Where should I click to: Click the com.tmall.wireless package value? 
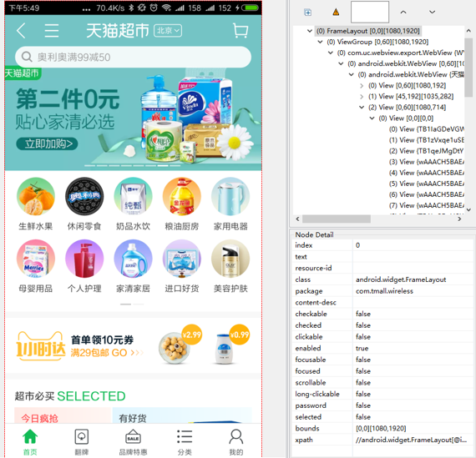pos(384,291)
